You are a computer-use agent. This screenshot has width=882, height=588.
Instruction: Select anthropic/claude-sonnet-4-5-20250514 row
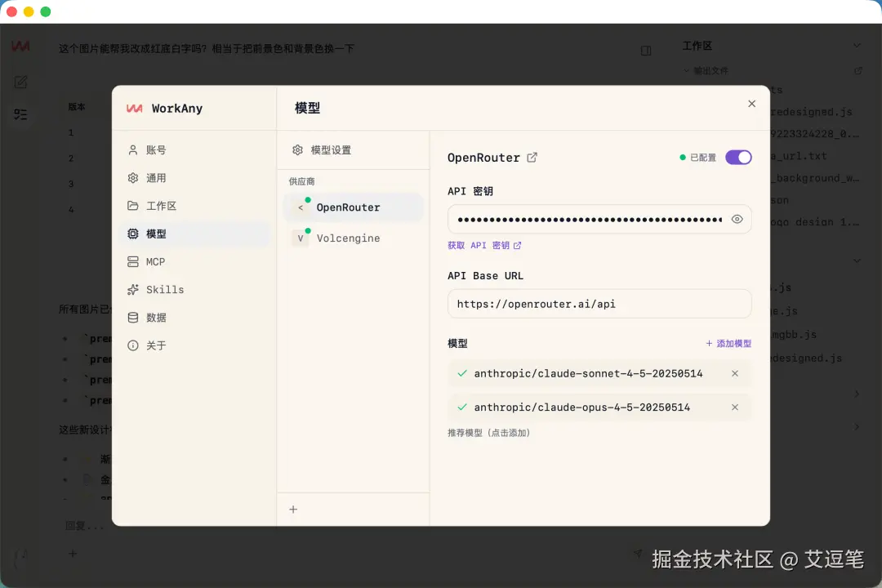[x=599, y=373]
